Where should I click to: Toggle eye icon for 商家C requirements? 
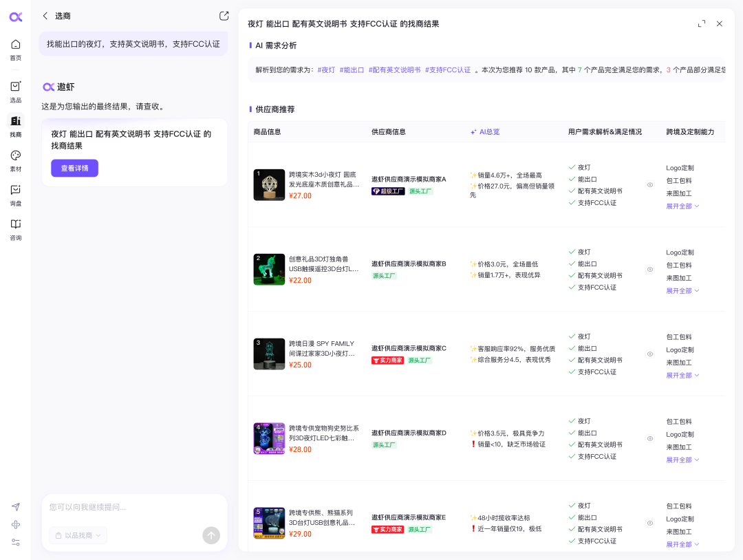click(x=650, y=354)
